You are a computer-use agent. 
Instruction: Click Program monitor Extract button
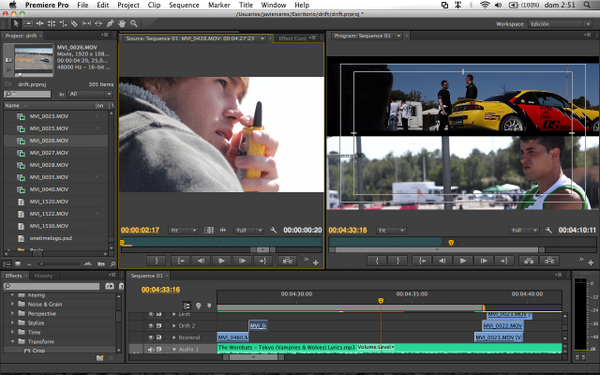coord(549,261)
